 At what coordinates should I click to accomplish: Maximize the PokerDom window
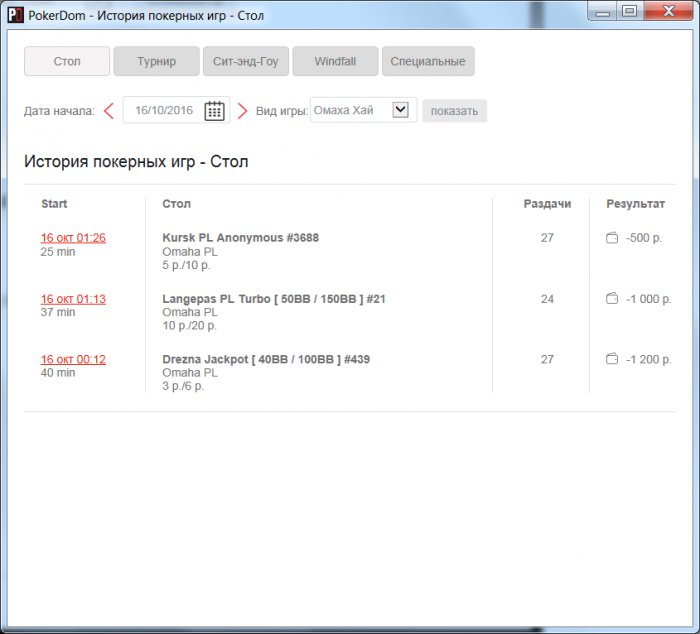629,11
